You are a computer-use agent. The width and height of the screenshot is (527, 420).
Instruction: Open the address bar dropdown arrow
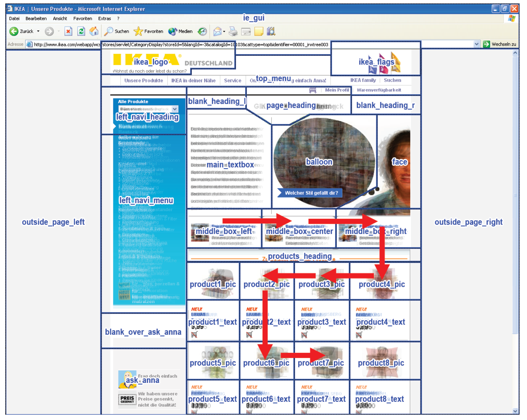pyautogui.click(x=476, y=44)
